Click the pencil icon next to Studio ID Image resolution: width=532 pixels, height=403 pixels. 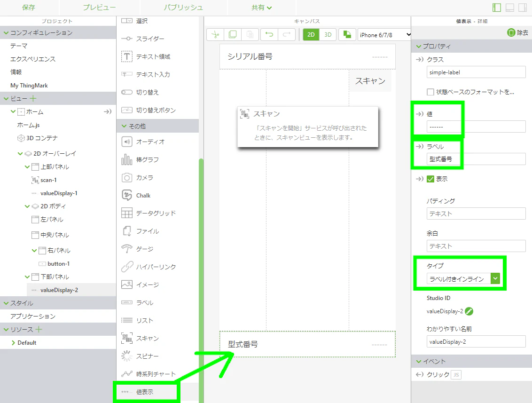[x=469, y=311]
